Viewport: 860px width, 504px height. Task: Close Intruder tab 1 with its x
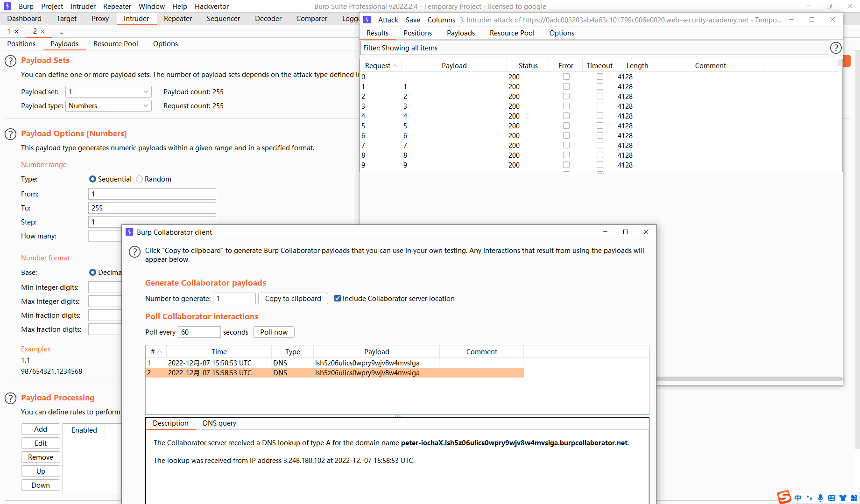(x=17, y=31)
